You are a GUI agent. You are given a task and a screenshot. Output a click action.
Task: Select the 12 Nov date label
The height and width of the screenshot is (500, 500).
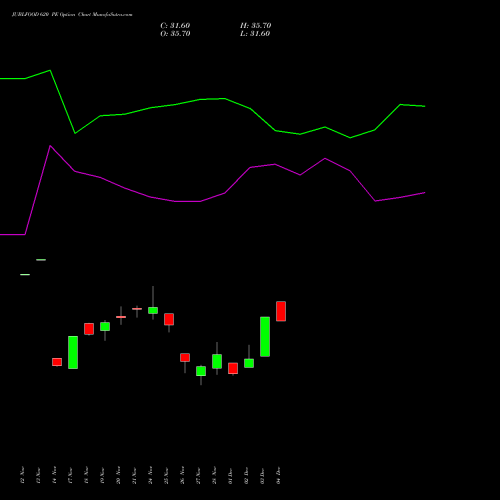click(x=22, y=475)
